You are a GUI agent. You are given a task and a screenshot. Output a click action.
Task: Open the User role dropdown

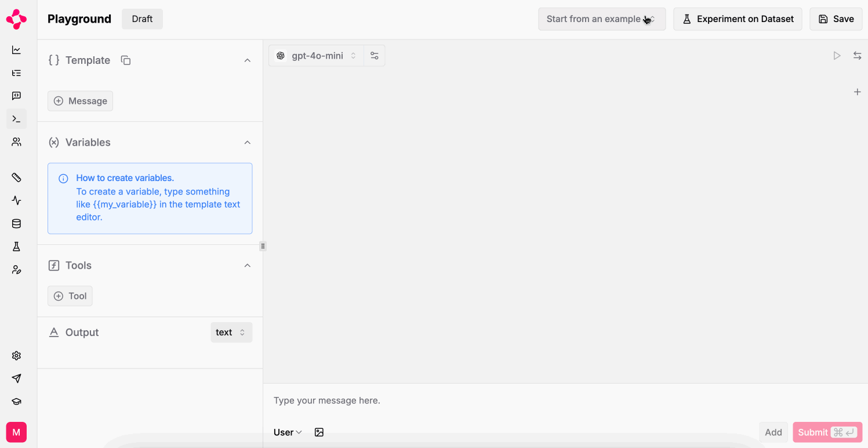(288, 432)
